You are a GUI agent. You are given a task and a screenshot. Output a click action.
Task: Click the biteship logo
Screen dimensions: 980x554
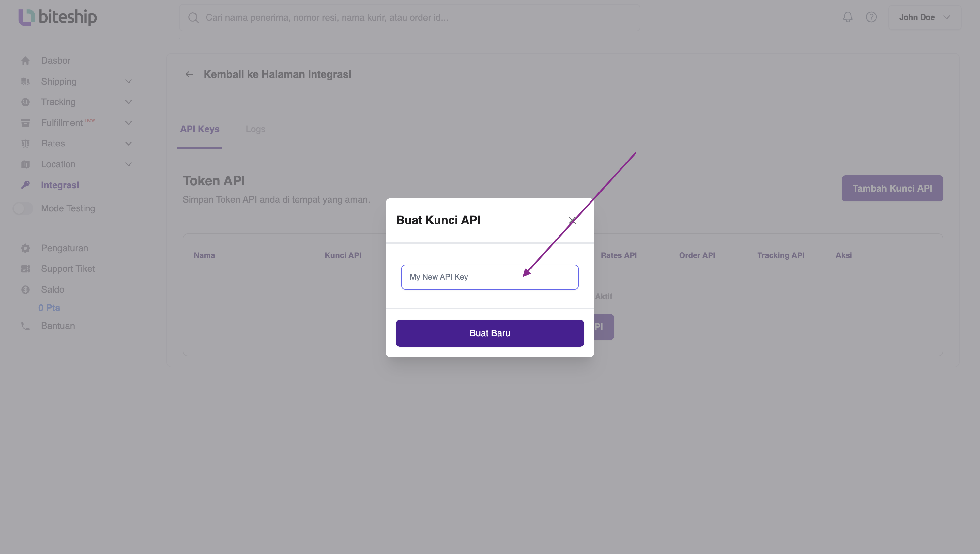(x=57, y=17)
